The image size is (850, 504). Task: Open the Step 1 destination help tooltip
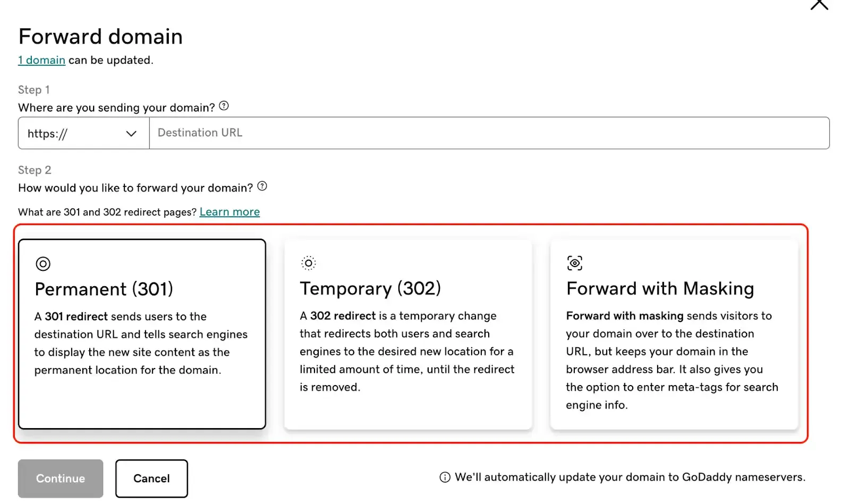point(224,106)
